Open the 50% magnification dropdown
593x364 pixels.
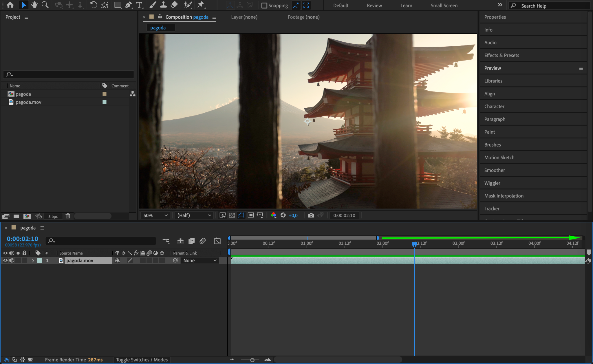[x=155, y=215]
